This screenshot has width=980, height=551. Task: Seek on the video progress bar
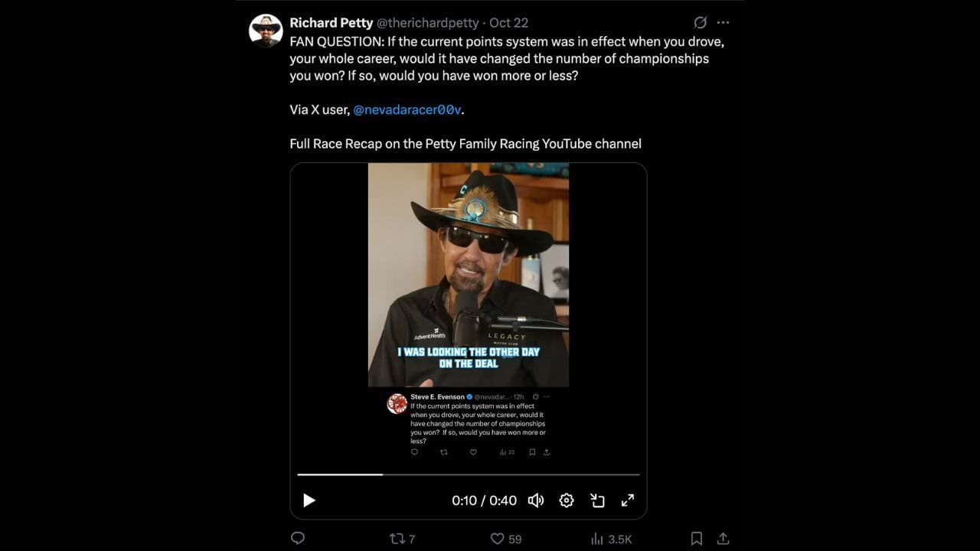point(468,474)
